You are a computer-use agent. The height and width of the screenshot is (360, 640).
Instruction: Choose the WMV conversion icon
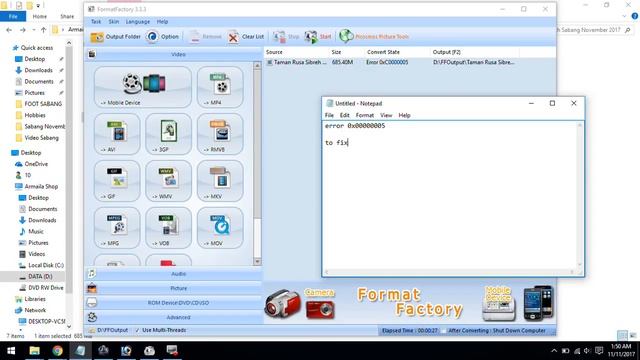[169, 181]
